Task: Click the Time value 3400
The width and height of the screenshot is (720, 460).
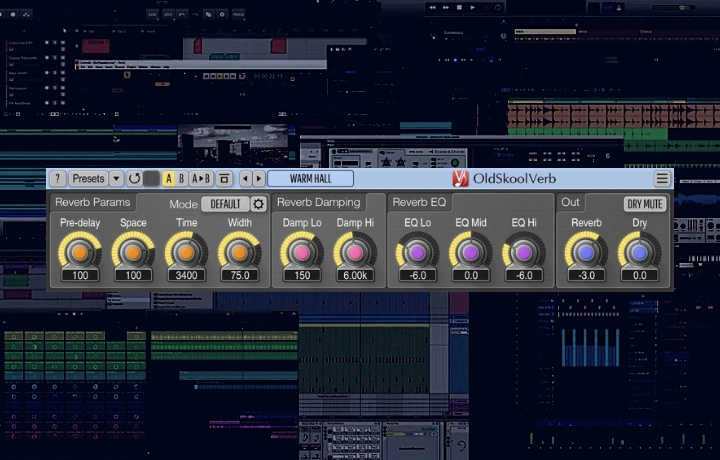Action: [186, 275]
